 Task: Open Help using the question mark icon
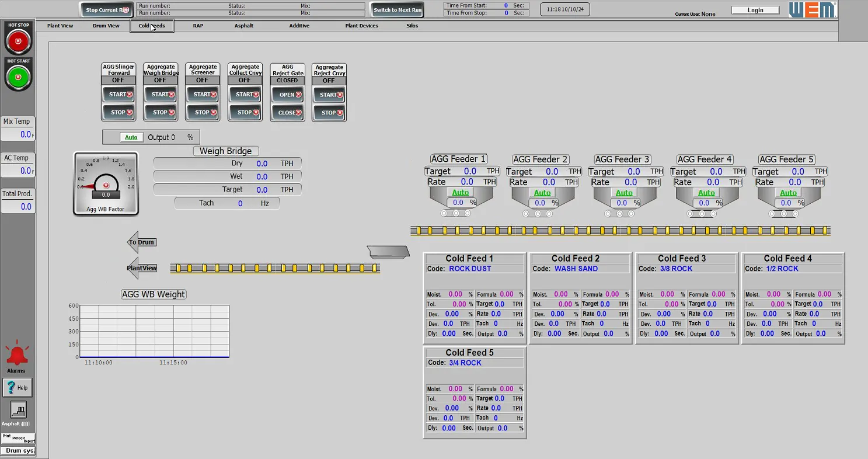pyautogui.click(x=17, y=387)
